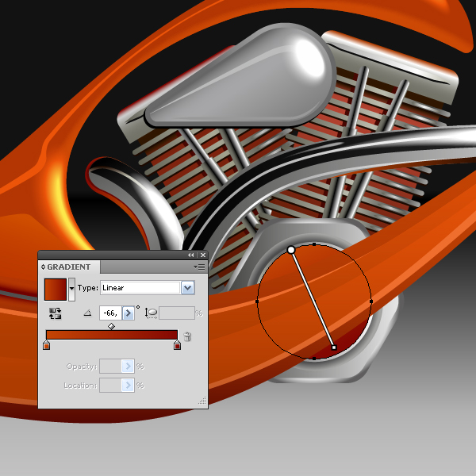This screenshot has width=476, height=476.
Task: Open the Location value dropdown arrow
Action: (128, 386)
